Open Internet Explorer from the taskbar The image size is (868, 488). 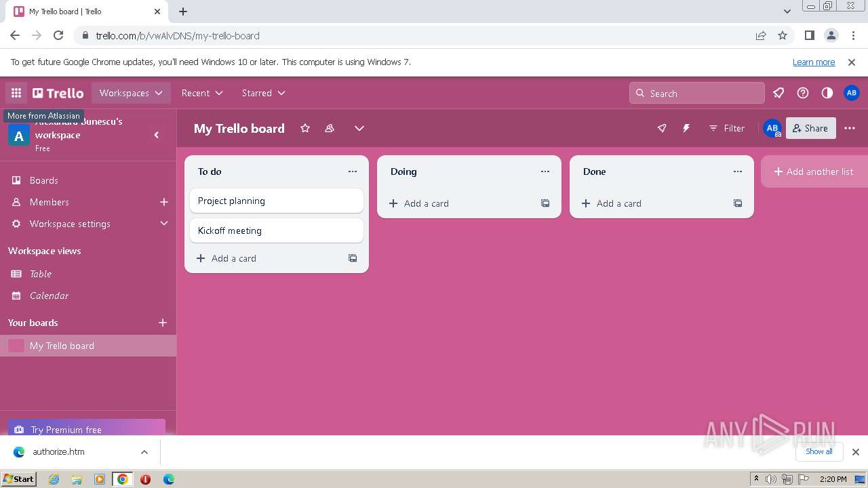pos(54,479)
